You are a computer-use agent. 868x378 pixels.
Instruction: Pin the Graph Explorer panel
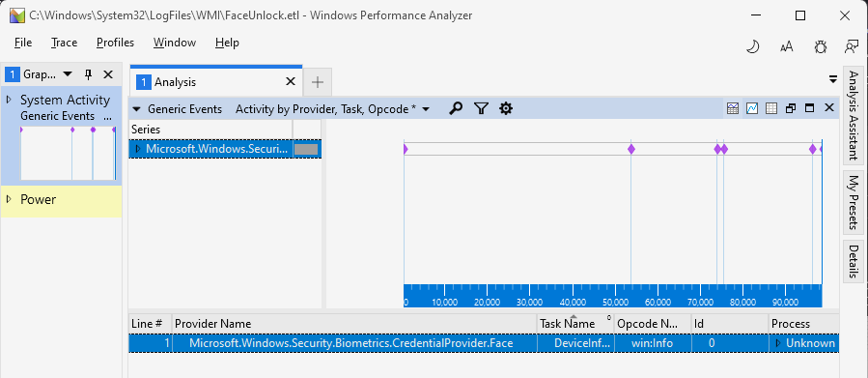pyautogui.click(x=89, y=74)
